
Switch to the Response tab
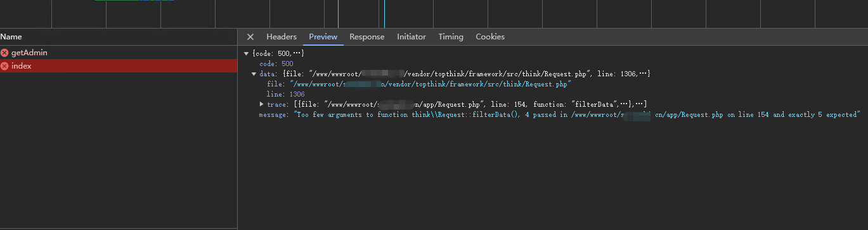click(367, 37)
